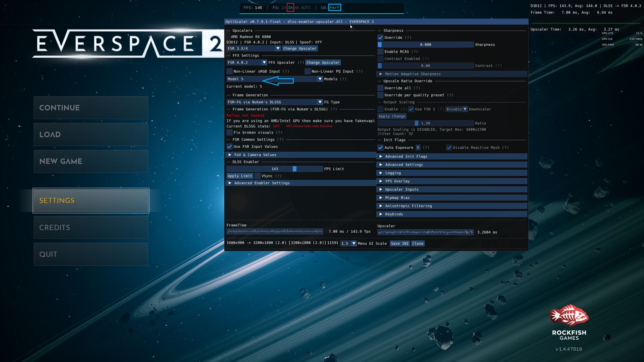Click the Bicubic downscaler dropdown arrow

click(465, 109)
